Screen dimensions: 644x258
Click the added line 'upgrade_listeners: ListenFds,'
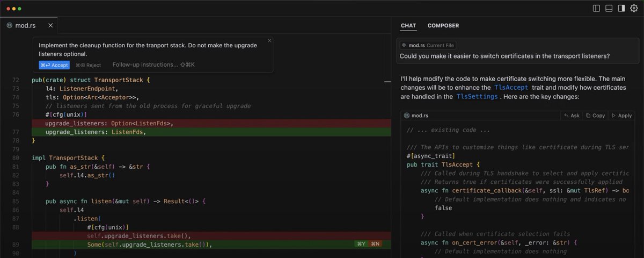coord(96,132)
